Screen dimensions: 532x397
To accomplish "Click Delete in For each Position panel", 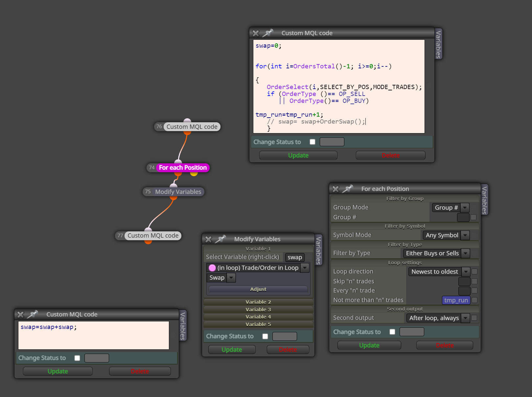I will coord(445,345).
